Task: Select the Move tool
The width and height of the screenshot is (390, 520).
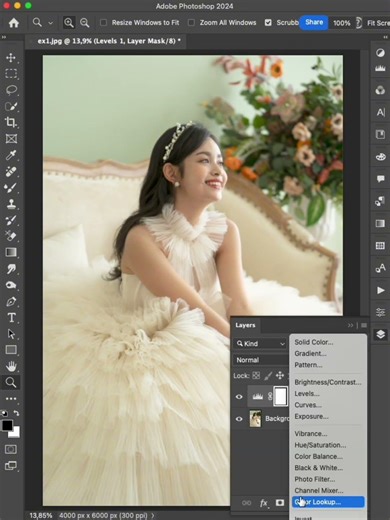Action: 11,57
